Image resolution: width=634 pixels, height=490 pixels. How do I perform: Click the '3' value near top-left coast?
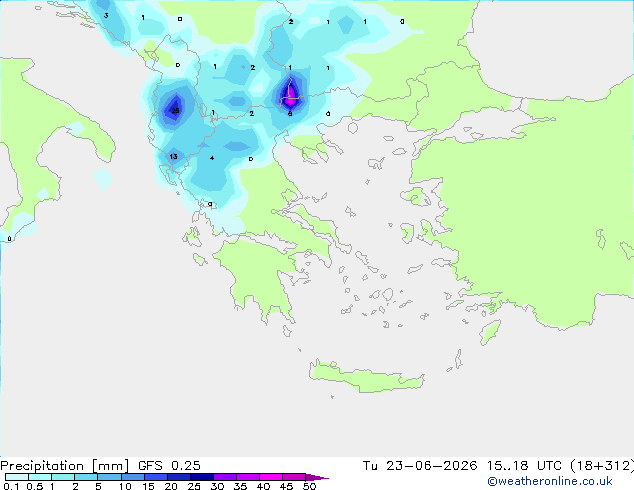[x=106, y=16]
